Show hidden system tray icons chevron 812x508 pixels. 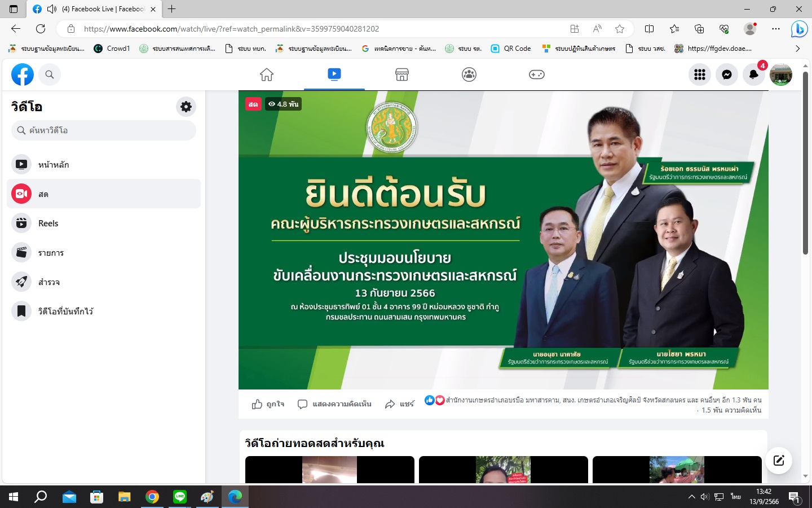click(x=692, y=497)
